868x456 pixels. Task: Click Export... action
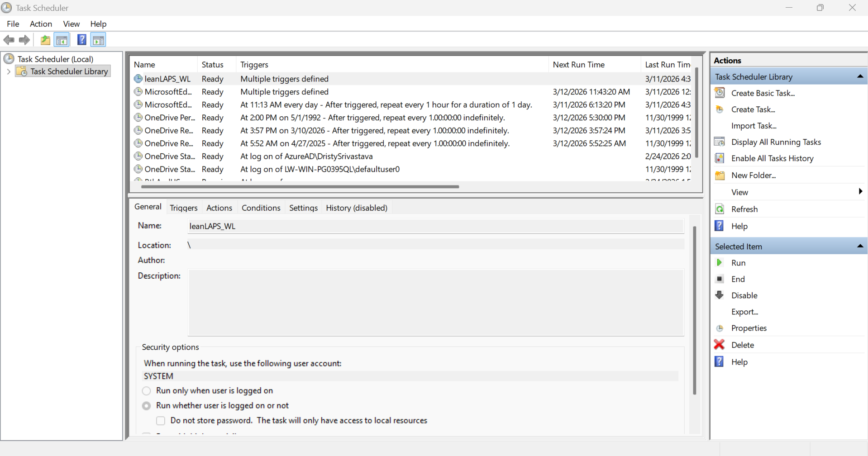pyautogui.click(x=744, y=312)
